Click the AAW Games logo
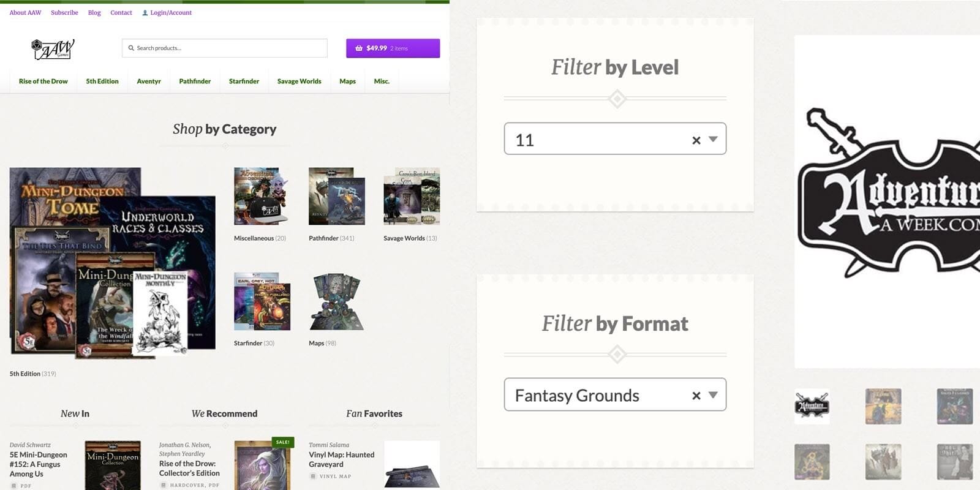This screenshot has width=980, height=490. coord(53,49)
